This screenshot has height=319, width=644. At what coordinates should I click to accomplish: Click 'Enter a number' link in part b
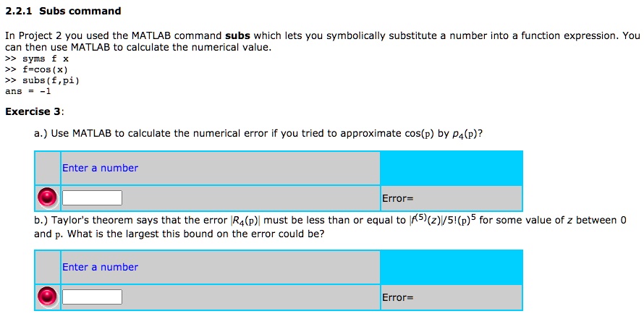point(100,267)
